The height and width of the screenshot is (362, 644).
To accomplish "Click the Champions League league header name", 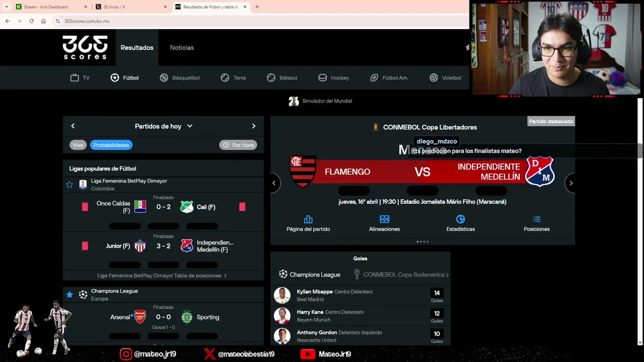I will pos(114,291).
